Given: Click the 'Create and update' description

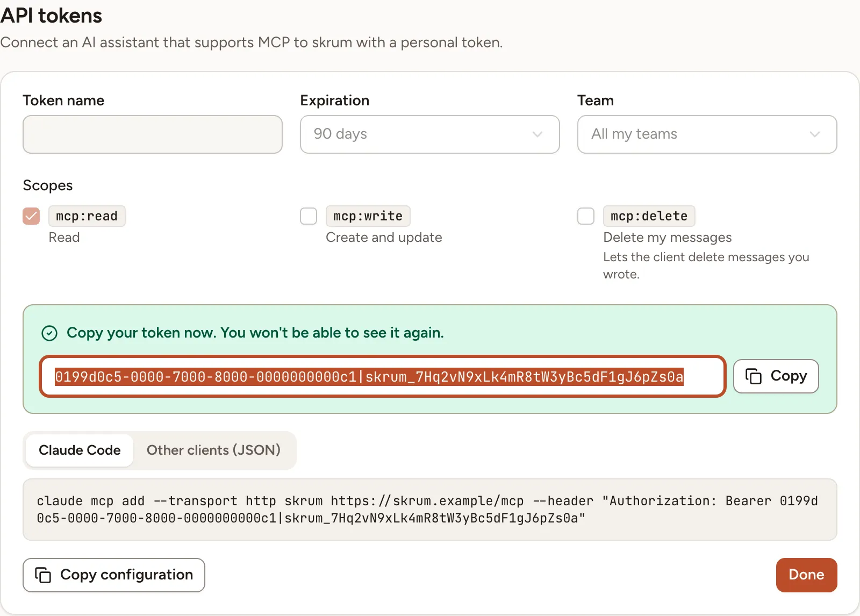Looking at the screenshot, I should (x=384, y=238).
